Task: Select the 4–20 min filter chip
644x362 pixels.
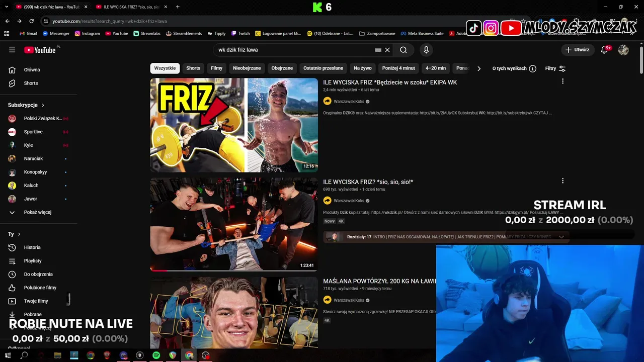Action: click(436, 68)
